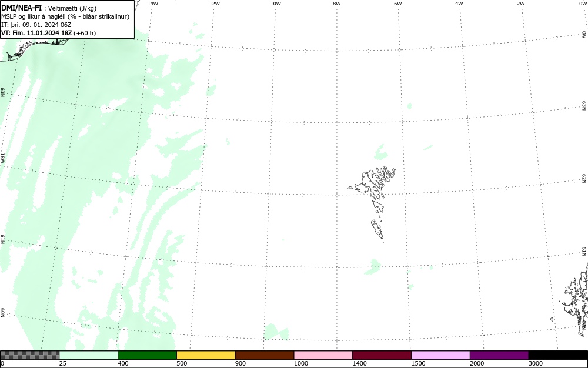The image size is (588, 368).
Task: Click the VT: Fim. 11.01.2024 18Z line
Action: coord(48,33)
